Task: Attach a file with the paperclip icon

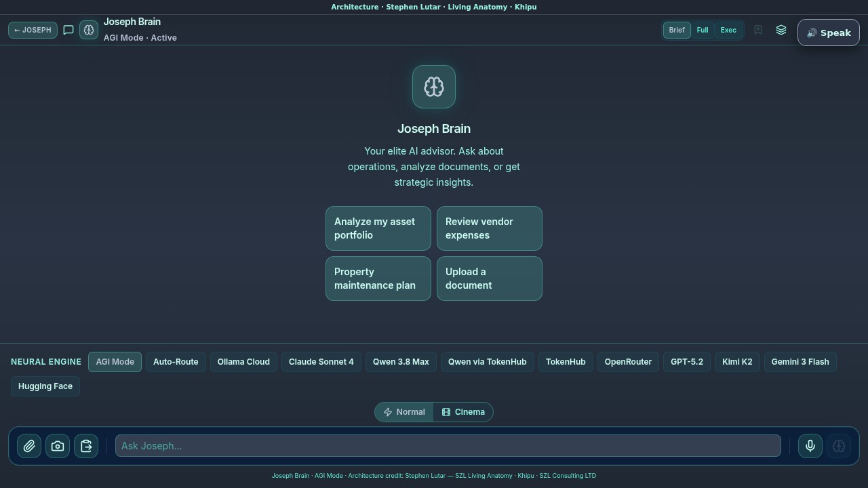Action: 29,446
